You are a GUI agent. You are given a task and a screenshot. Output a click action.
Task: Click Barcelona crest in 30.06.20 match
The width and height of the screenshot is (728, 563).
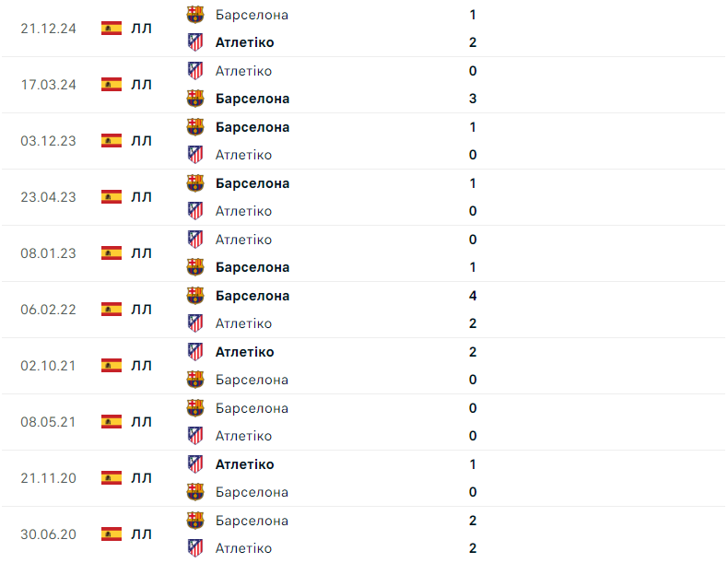[x=195, y=520]
